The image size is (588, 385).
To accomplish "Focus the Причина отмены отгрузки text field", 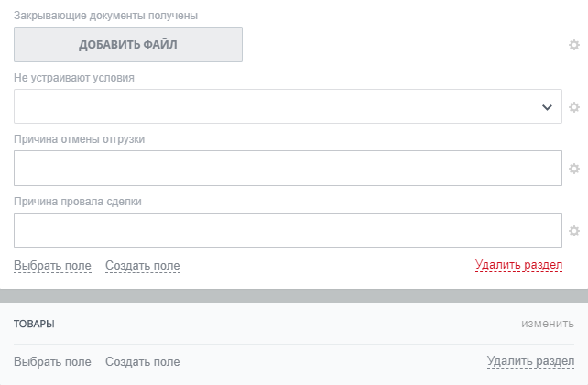I will coord(288,169).
